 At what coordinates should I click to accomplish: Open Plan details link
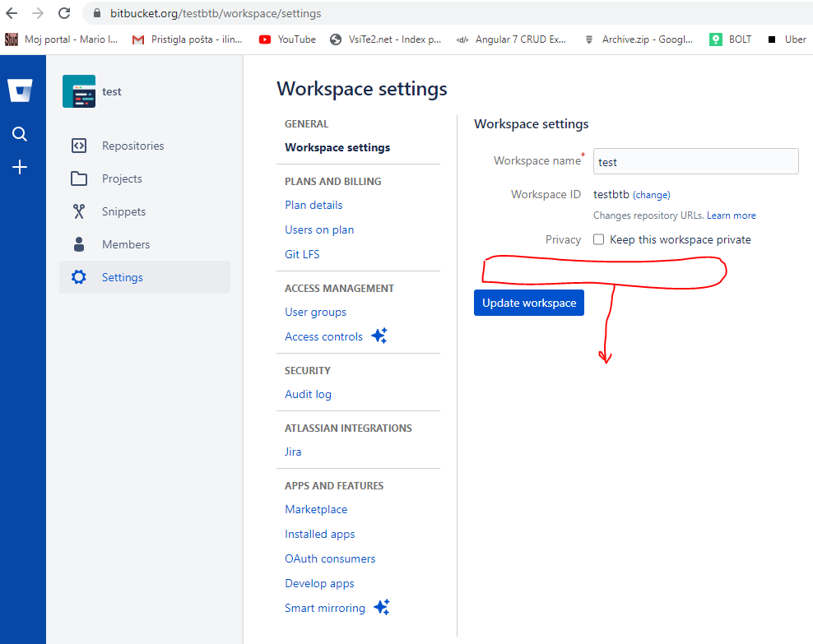pyautogui.click(x=314, y=205)
